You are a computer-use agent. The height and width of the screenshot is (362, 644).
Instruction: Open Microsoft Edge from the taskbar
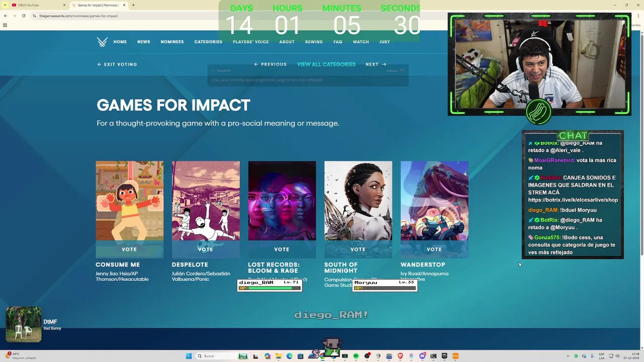click(x=289, y=356)
